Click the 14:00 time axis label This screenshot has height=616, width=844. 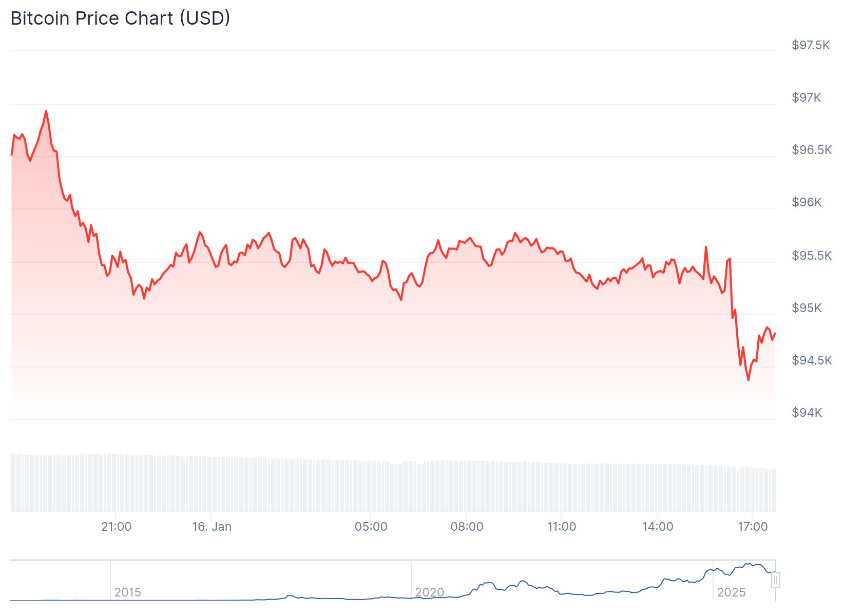coord(657,527)
